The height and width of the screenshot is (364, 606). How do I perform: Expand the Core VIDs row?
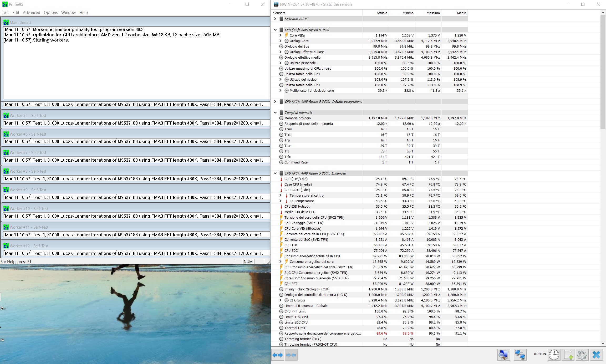[281, 35]
